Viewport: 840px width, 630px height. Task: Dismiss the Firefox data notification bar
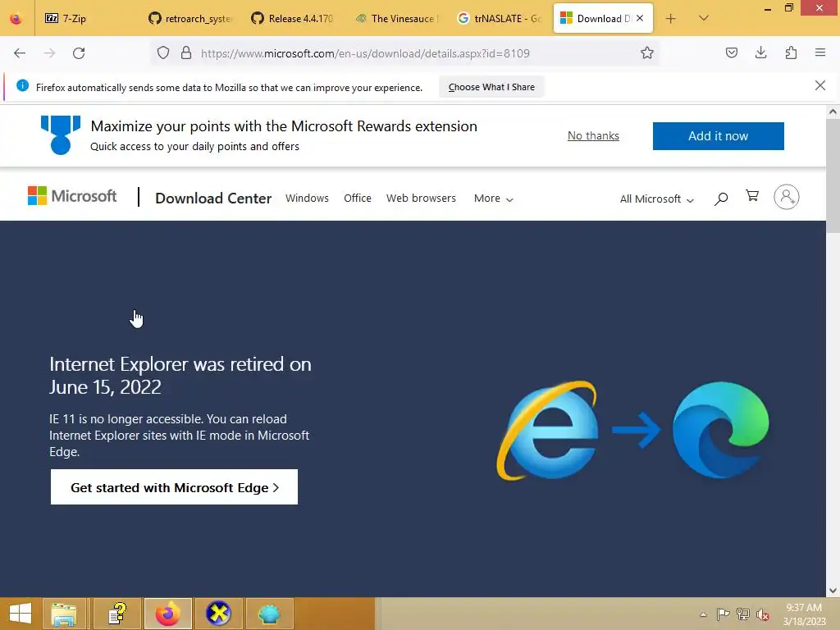click(820, 85)
